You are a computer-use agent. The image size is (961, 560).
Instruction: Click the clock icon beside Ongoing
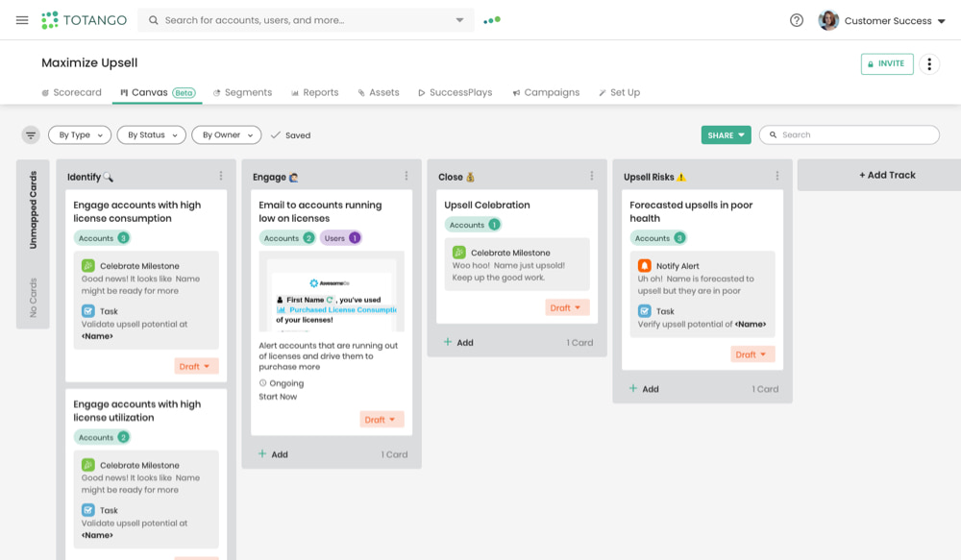pos(263,383)
